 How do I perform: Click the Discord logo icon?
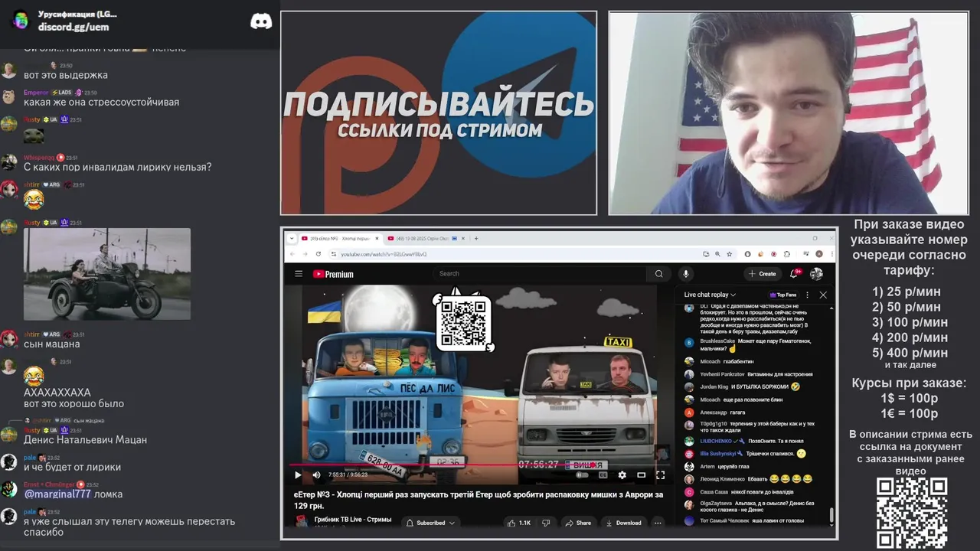click(261, 21)
